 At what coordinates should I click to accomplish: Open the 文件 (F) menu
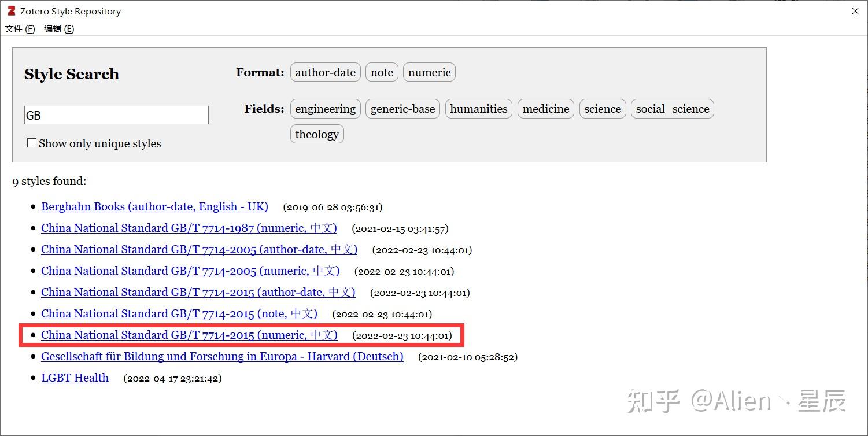(20, 29)
